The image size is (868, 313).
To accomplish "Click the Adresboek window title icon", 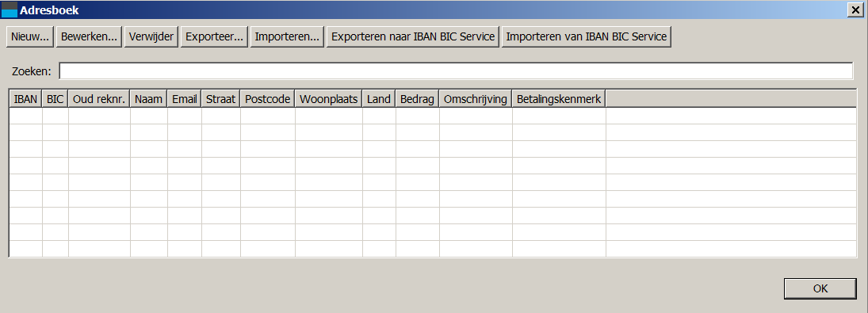I will pos(10,10).
